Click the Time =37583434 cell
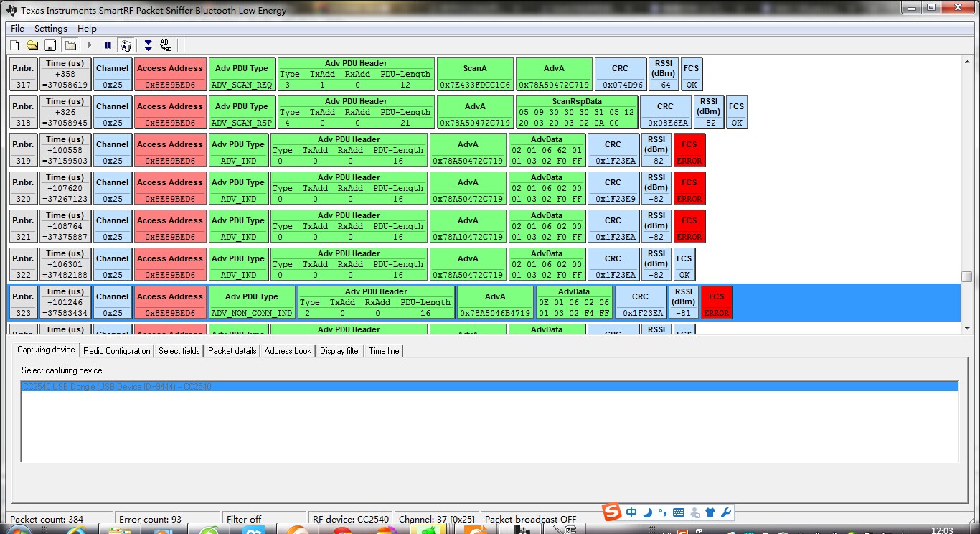The height and width of the screenshot is (534, 980). coord(66,302)
